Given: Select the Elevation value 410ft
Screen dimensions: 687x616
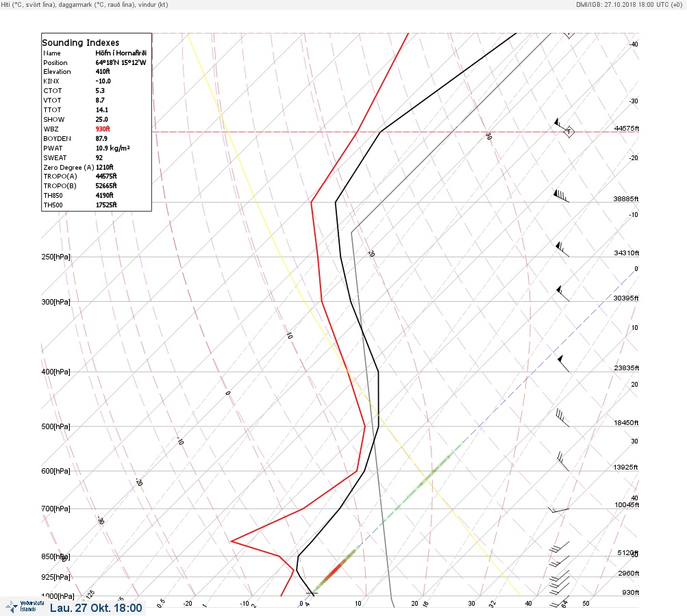Looking at the screenshot, I should (x=103, y=71).
